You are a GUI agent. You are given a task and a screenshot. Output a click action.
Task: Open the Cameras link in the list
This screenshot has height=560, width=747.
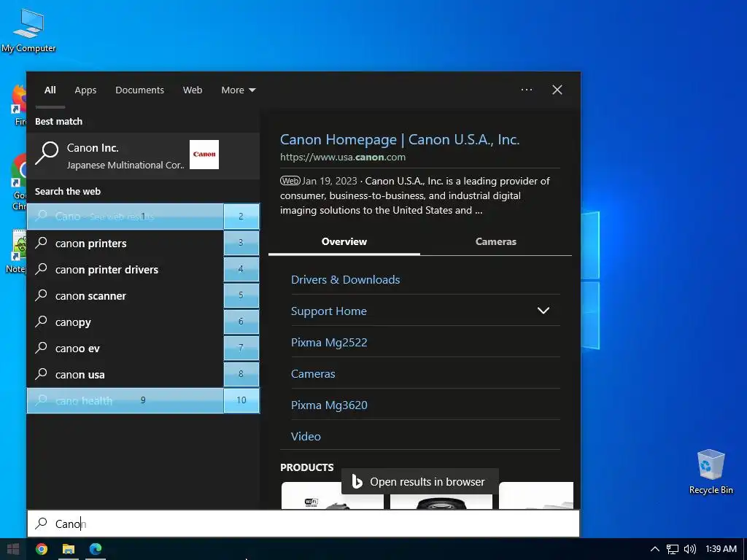313,374
